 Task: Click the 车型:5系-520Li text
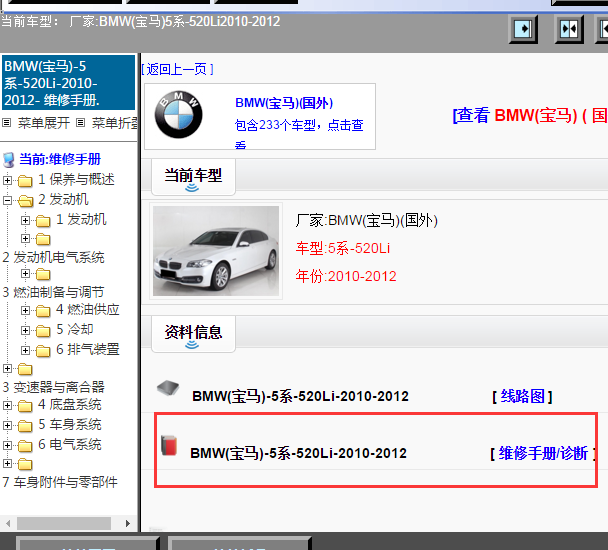click(343, 248)
